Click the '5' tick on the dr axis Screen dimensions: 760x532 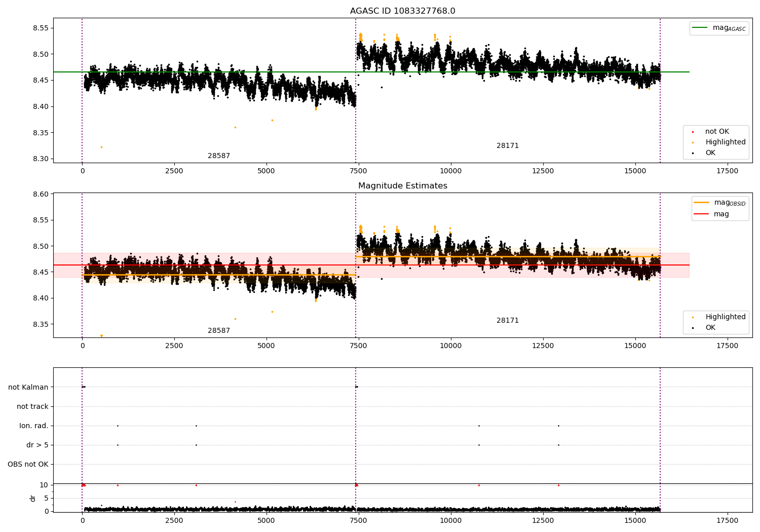coord(47,499)
